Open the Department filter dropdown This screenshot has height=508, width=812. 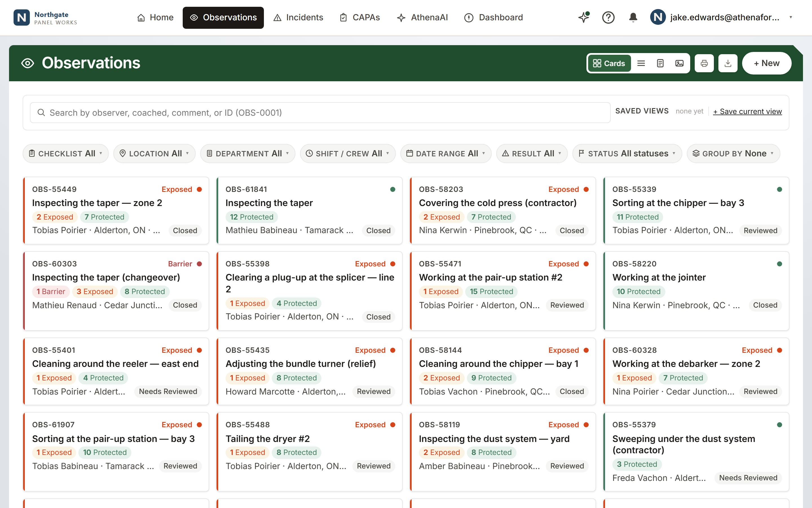tap(248, 154)
